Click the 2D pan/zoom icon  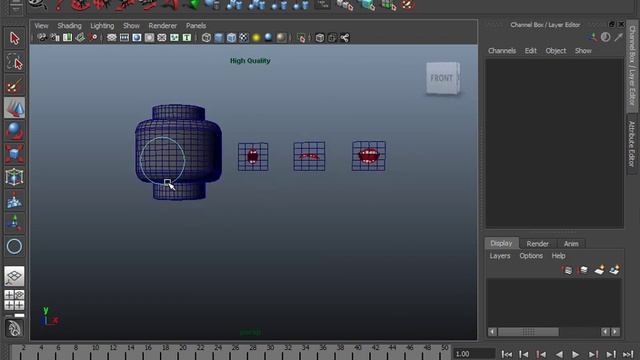point(93,38)
